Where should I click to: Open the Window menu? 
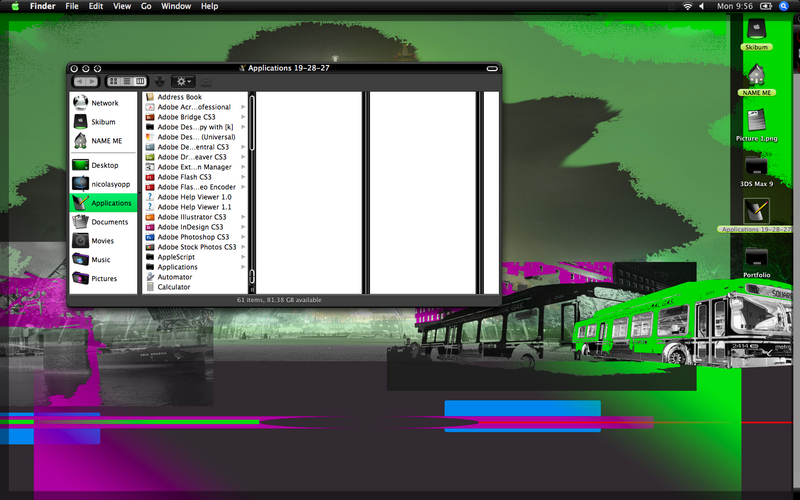[176, 6]
